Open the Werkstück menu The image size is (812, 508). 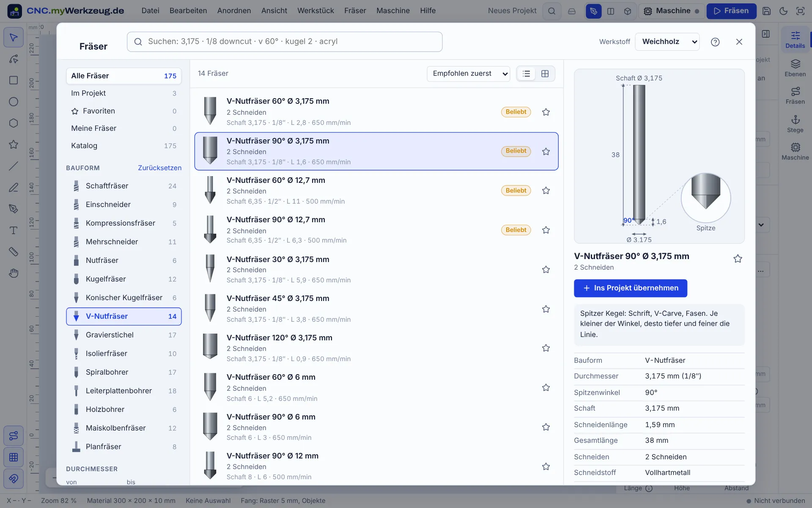click(x=315, y=11)
